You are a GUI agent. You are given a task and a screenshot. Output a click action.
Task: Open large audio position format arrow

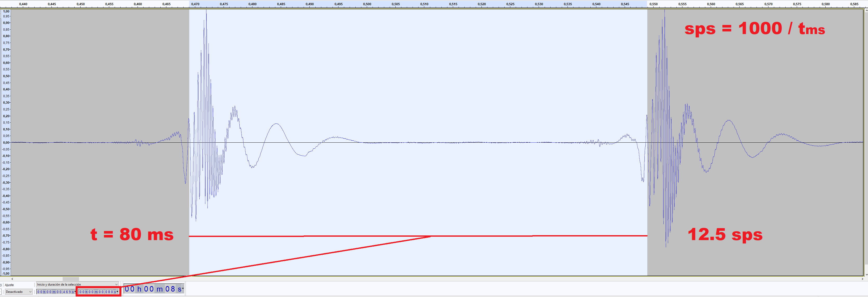(x=183, y=289)
